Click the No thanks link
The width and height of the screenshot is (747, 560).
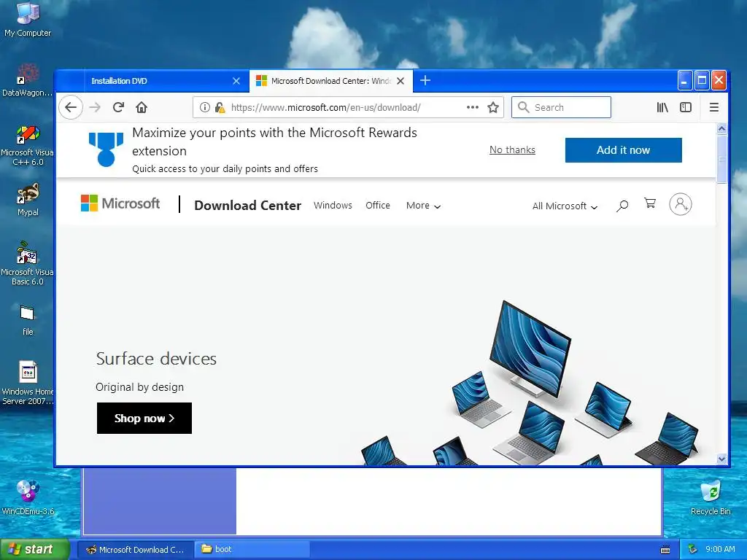click(x=512, y=150)
